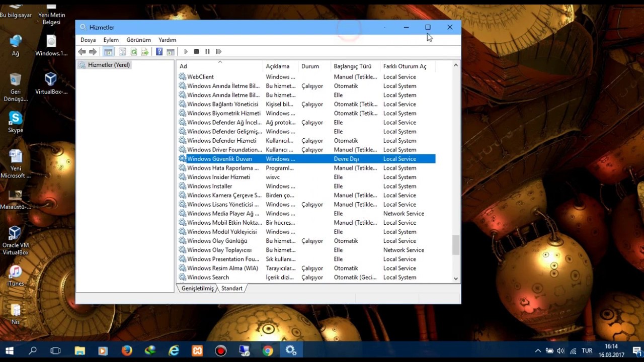The height and width of the screenshot is (362, 644).
Task: Select the WebClient service row
Action: pyautogui.click(x=306, y=77)
